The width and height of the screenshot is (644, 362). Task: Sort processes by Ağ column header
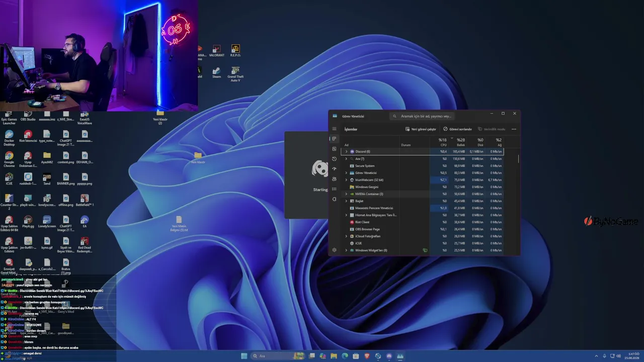tap(498, 142)
